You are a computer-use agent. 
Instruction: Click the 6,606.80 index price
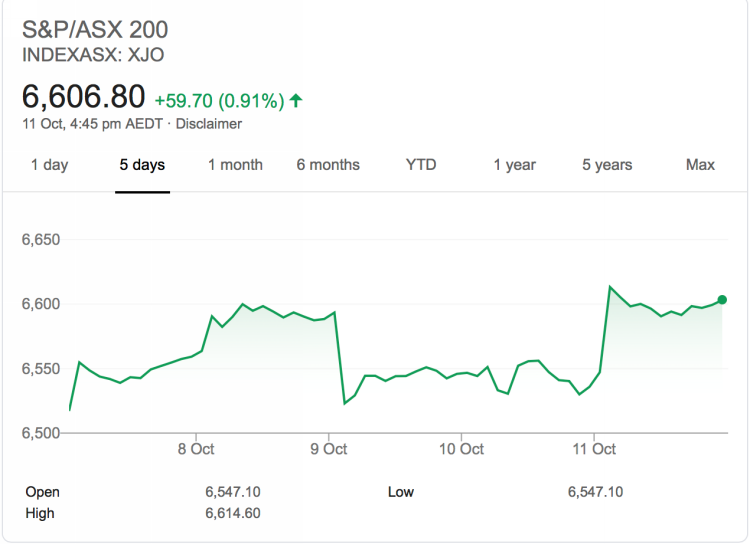[x=84, y=97]
